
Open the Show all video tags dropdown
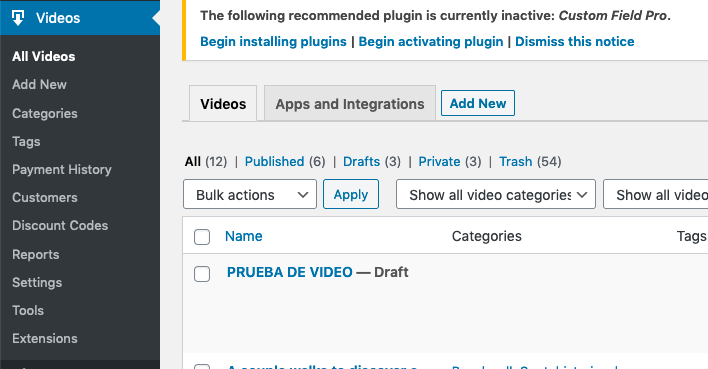(x=656, y=194)
